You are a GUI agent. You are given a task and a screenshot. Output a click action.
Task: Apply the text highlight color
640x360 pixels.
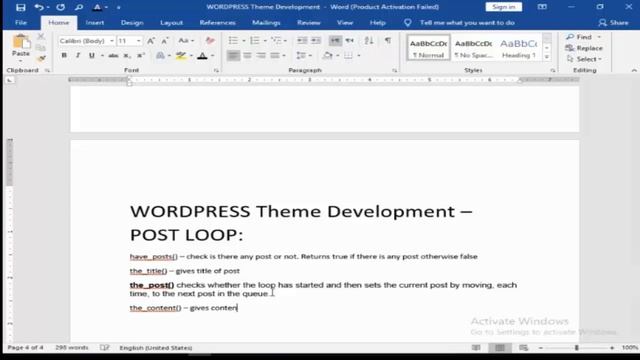point(181,56)
